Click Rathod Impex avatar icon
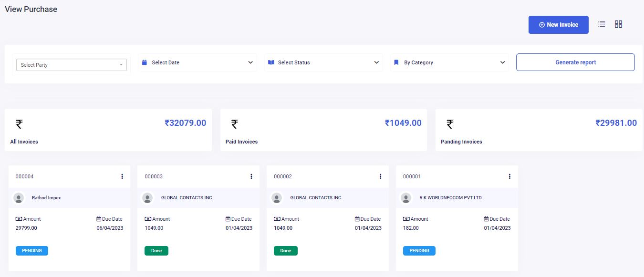The height and width of the screenshot is (277, 644). tap(19, 198)
